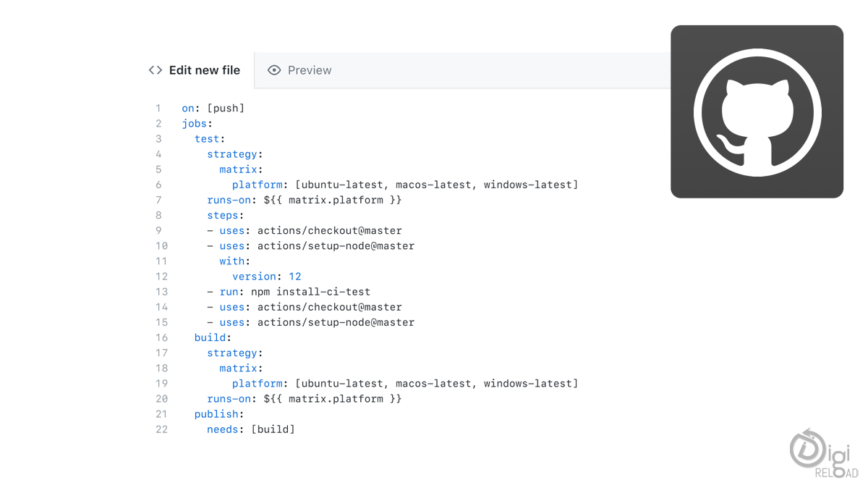Click line number 1 in the gutter
Image resolution: width=868 pixels, height=488 pixels.
pos(158,109)
